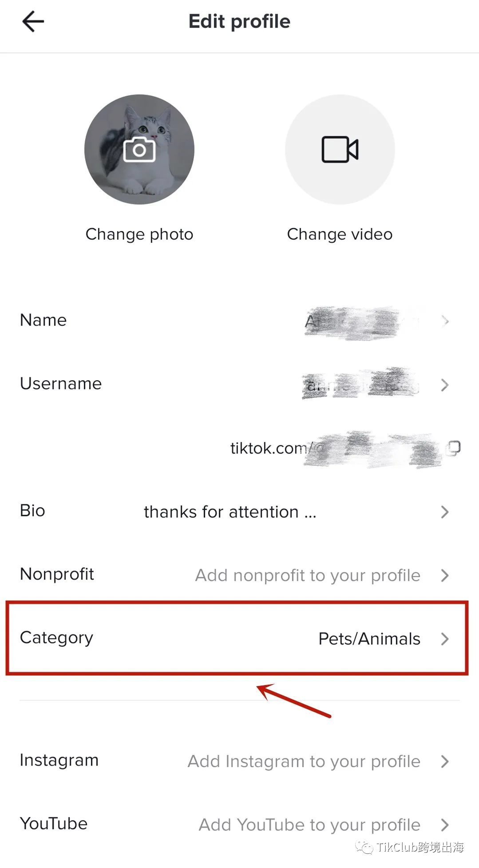This screenshot has width=479, height=868.
Task: Tap 'Add YouTube to your profile'
Action: 309,825
